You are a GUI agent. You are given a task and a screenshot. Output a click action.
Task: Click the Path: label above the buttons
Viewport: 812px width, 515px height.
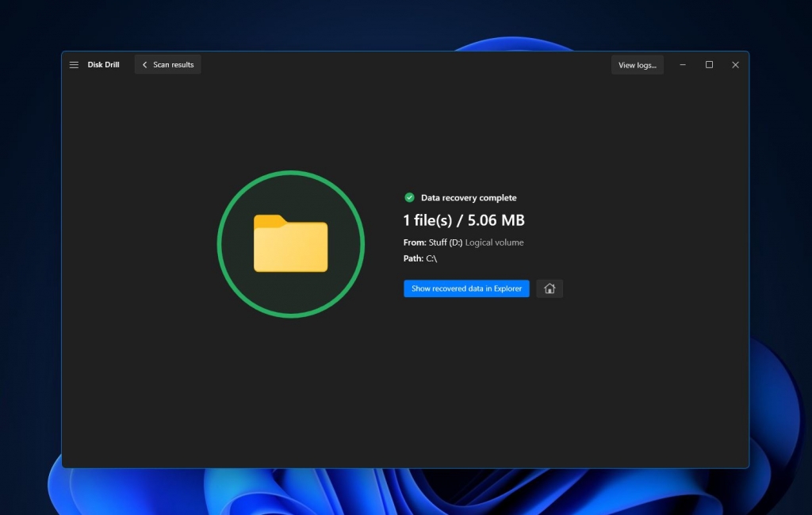[x=412, y=258]
